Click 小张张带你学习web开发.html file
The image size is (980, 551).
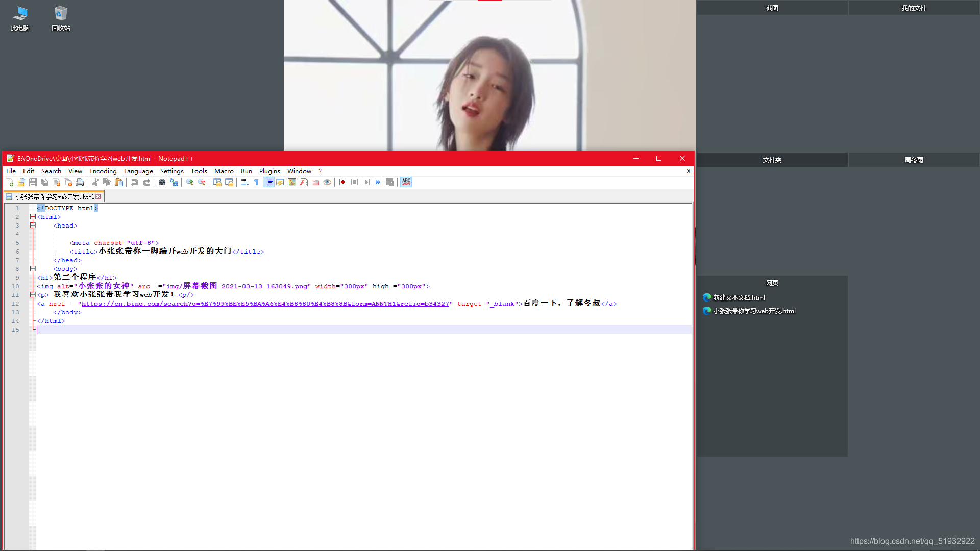tap(754, 310)
